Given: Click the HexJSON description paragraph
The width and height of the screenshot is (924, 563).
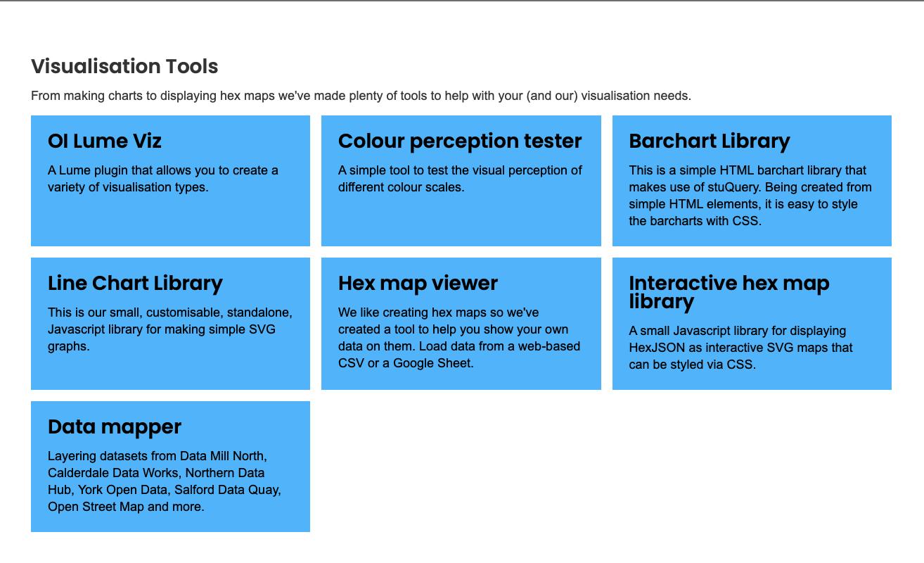Looking at the screenshot, I should (x=740, y=348).
